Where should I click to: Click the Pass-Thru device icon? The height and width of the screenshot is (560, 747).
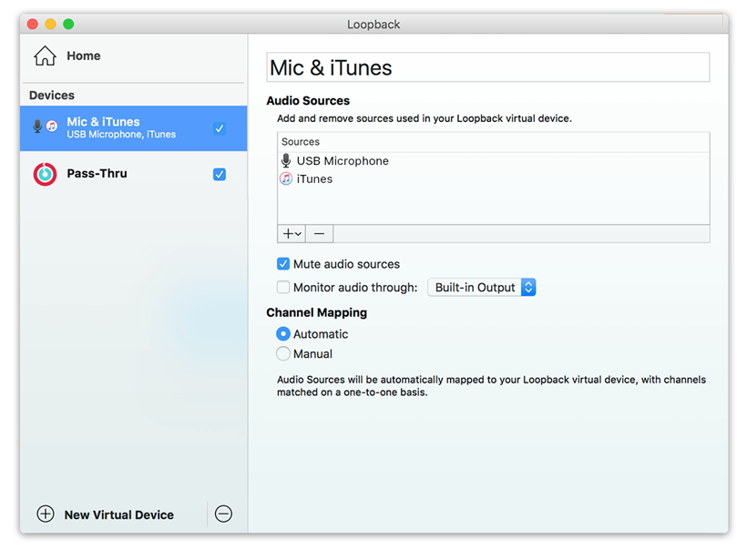(x=45, y=174)
